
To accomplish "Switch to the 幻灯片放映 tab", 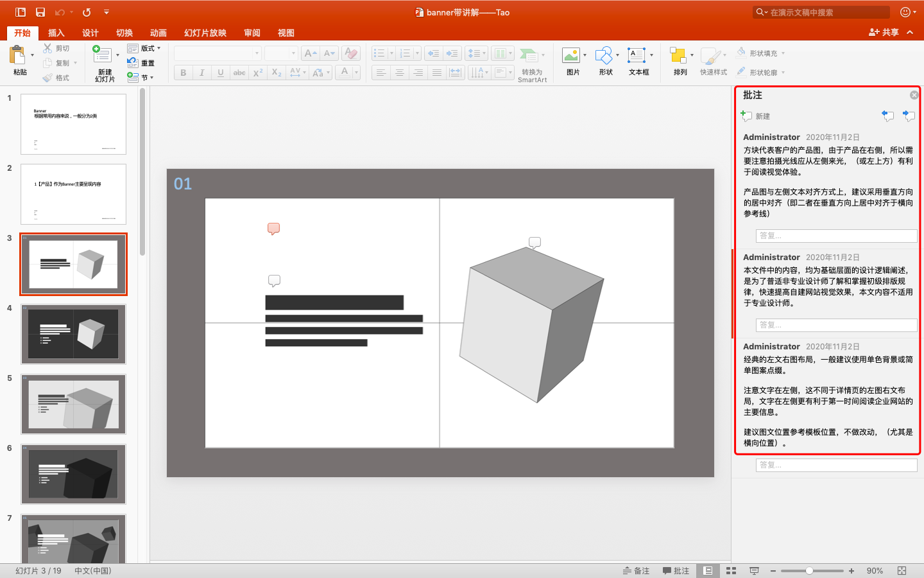I will click(x=205, y=33).
